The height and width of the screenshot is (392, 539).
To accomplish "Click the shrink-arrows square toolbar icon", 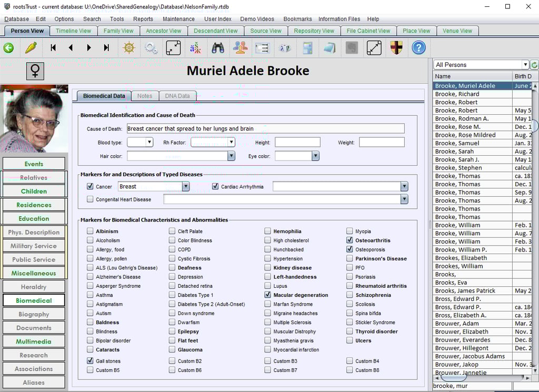I will (173, 48).
